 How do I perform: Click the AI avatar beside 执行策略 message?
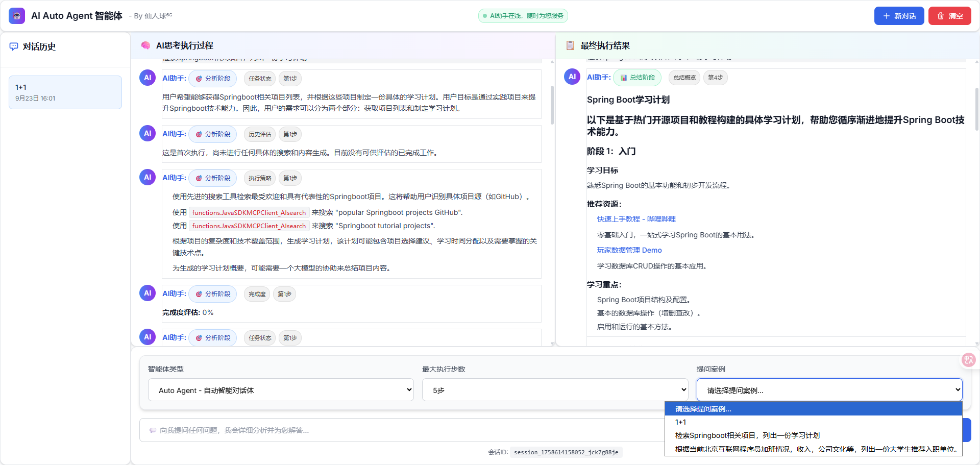(148, 177)
